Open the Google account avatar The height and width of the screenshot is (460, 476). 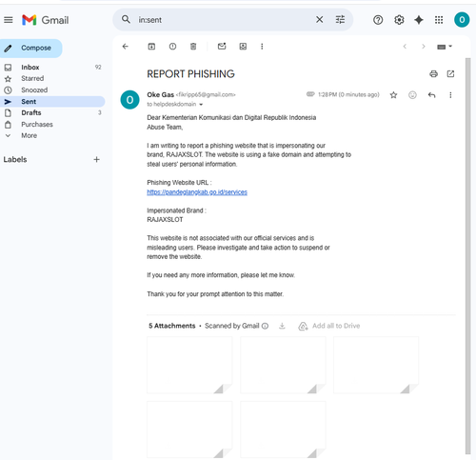click(462, 20)
